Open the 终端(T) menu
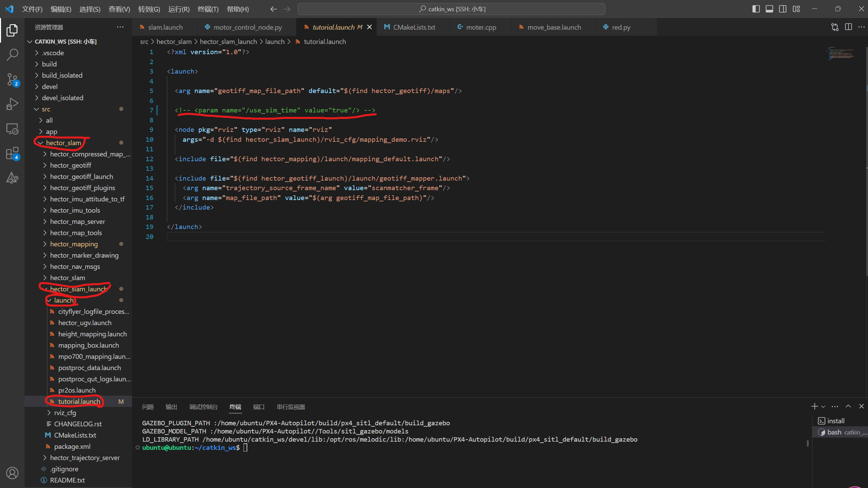 pyautogui.click(x=208, y=9)
